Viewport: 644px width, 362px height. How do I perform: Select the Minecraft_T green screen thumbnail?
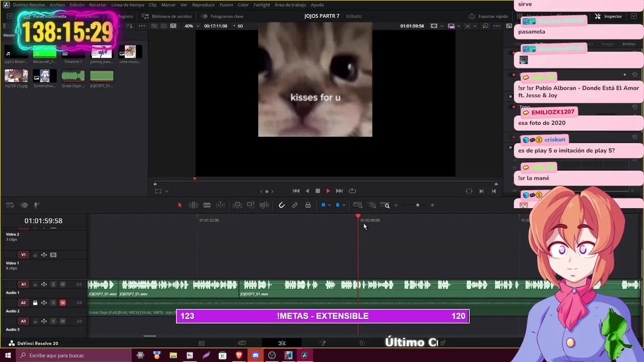[x=44, y=52]
